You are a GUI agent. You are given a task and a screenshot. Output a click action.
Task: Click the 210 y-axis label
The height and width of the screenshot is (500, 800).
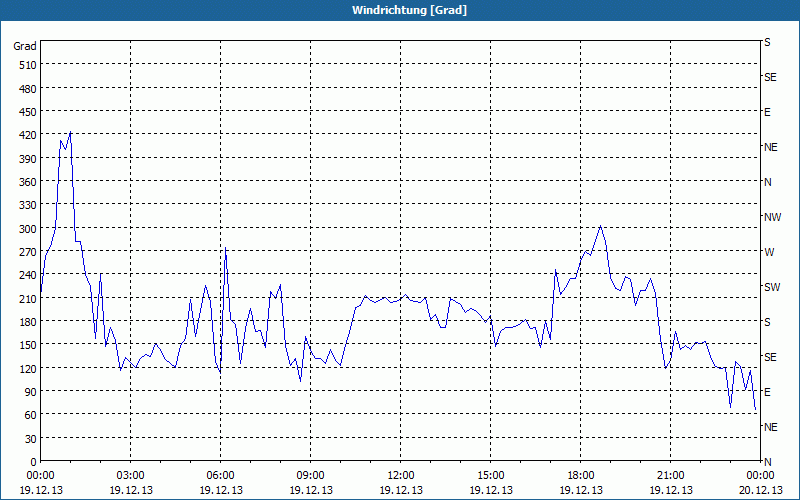click(x=28, y=298)
